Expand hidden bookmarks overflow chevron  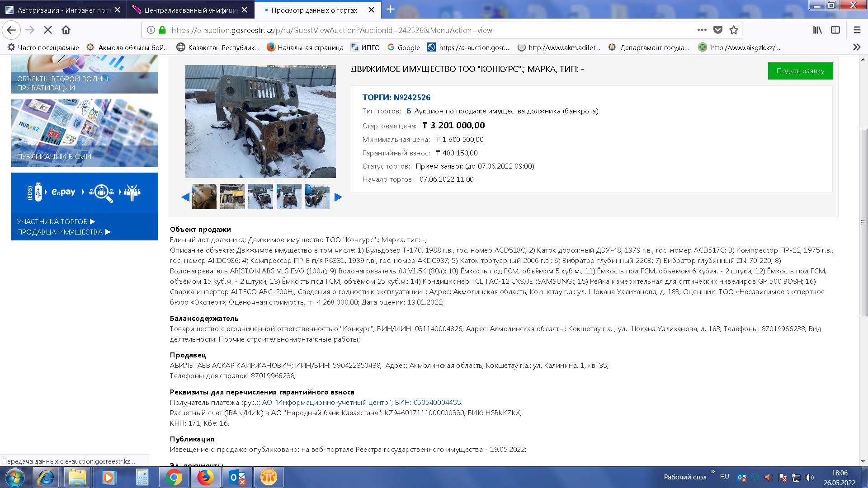pyautogui.click(x=856, y=47)
